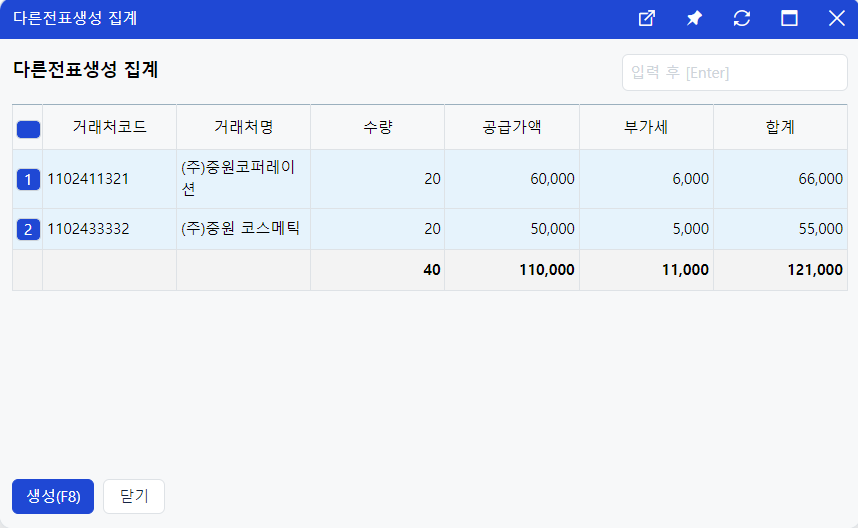The image size is (858, 528).
Task: Click the 공급가액 column header
Action: [x=512, y=127]
